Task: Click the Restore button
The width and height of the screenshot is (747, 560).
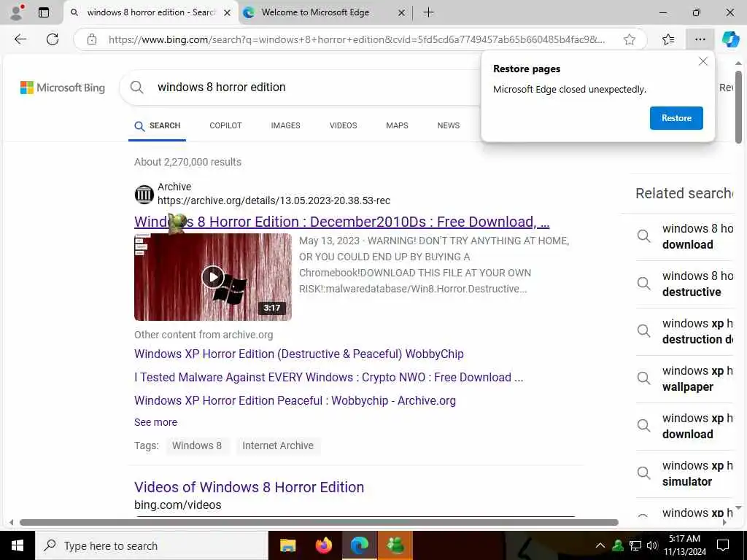Action: (676, 118)
